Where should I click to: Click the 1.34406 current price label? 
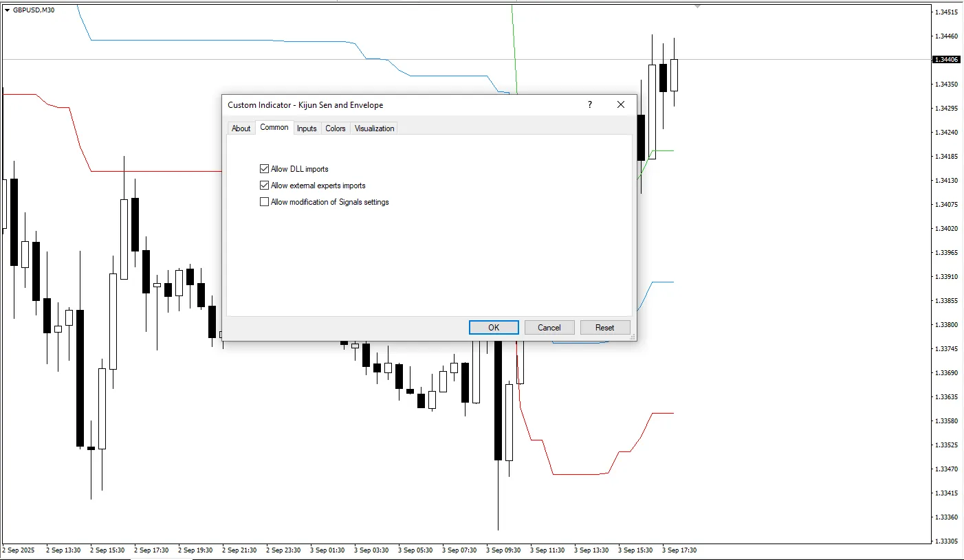pos(946,60)
